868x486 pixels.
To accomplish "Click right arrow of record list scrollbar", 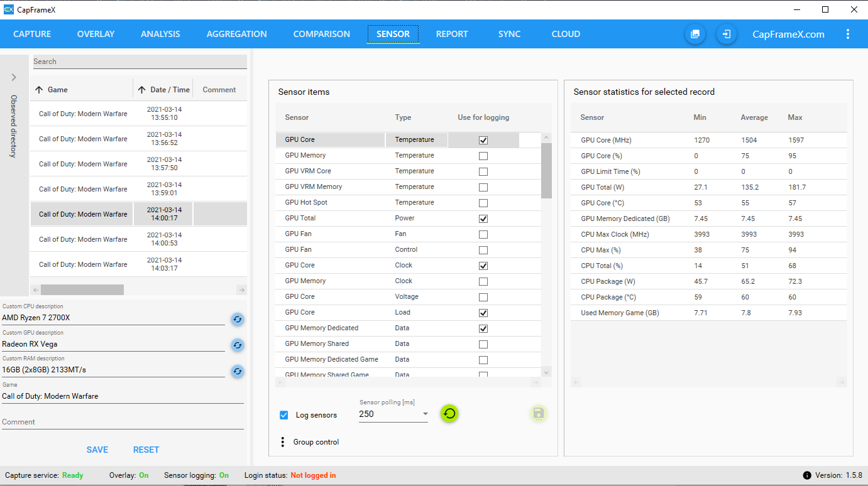I will [x=241, y=289].
